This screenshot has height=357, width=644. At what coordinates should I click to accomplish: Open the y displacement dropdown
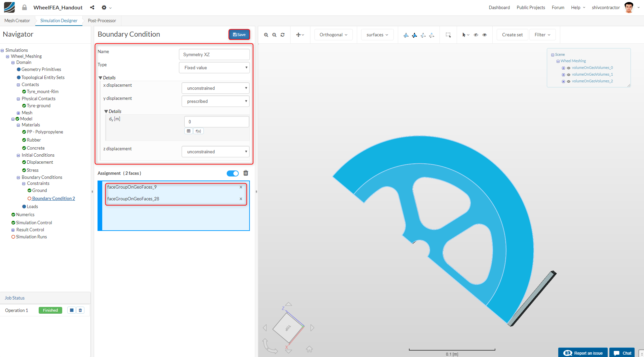(x=216, y=101)
